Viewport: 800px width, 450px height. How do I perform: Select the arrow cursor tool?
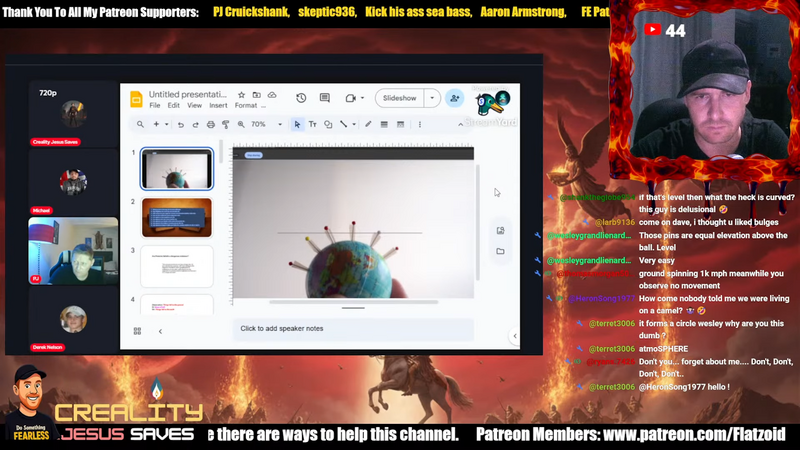pyautogui.click(x=297, y=124)
